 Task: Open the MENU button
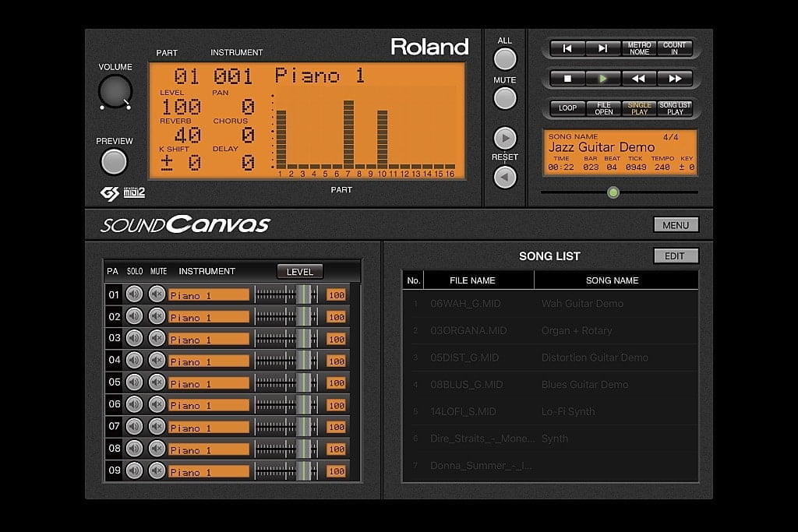click(x=676, y=225)
